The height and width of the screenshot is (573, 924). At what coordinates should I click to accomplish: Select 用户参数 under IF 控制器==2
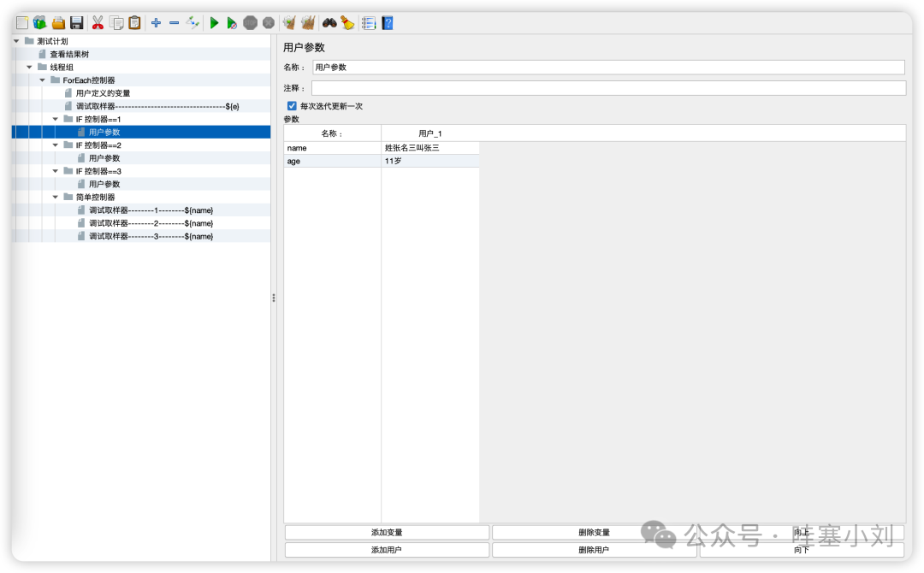tap(104, 158)
